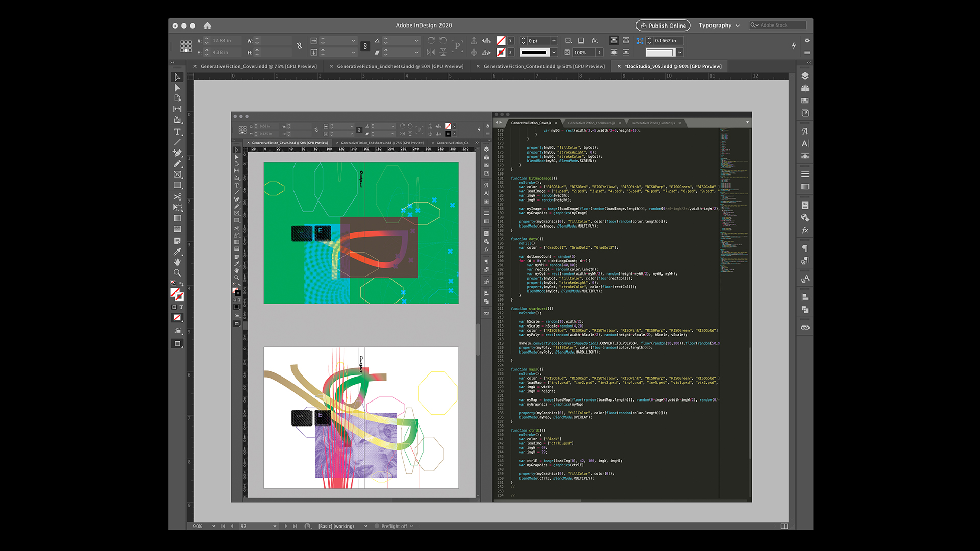Pick the Scissors tool
The width and height of the screenshot is (980, 551).
pos(177,196)
